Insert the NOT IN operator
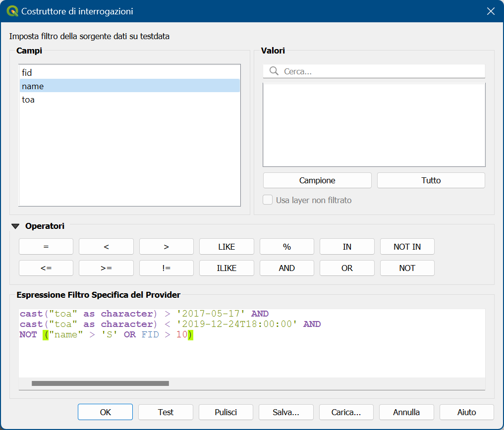This screenshot has height=430, width=504. (x=407, y=247)
